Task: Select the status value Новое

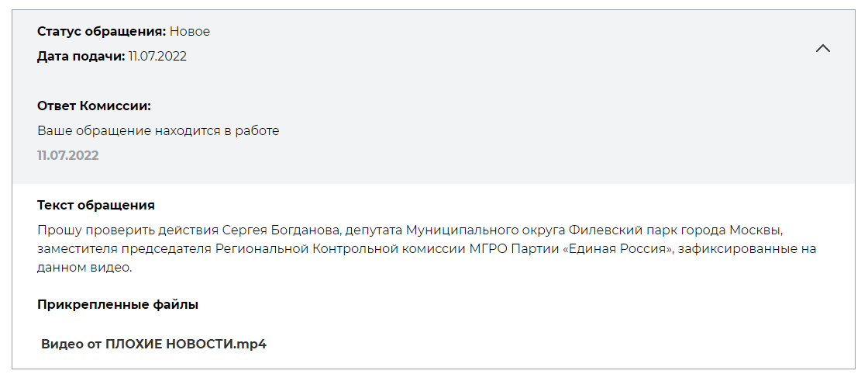Action: coord(190,32)
